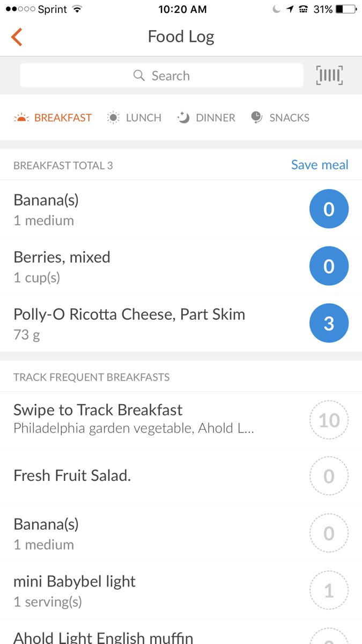The width and height of the screenshot is (362, 644).
Task: Tap the battery indicator in status bar
Action: (x=346, y=9)
